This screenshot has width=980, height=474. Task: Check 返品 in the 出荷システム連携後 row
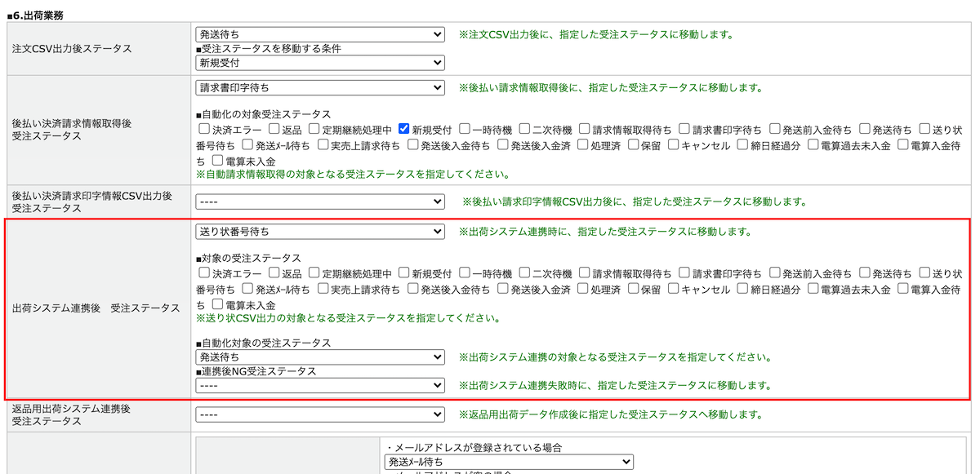(x=274, y=272)
